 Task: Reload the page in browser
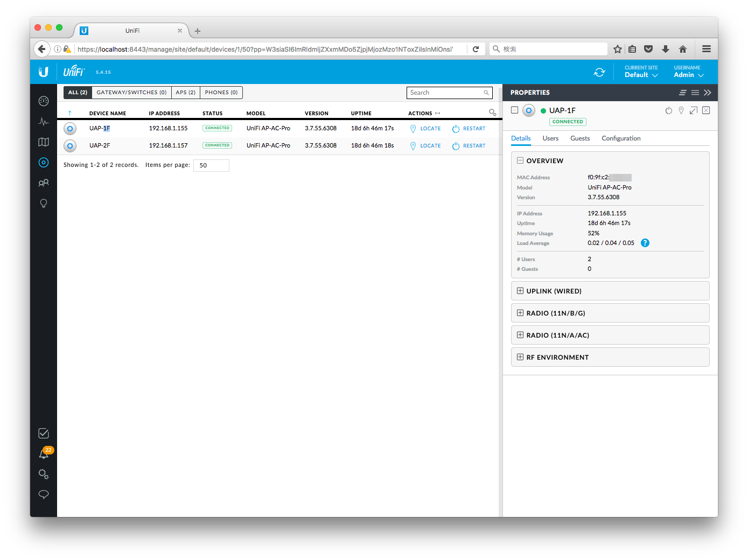(476, 49)
